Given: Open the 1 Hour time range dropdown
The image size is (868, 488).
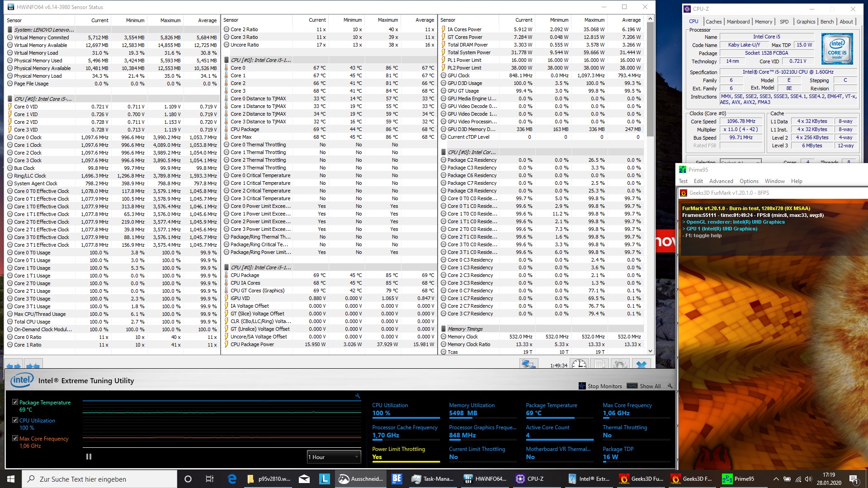Looking at the screenshot, I should (x=334, y=457).
